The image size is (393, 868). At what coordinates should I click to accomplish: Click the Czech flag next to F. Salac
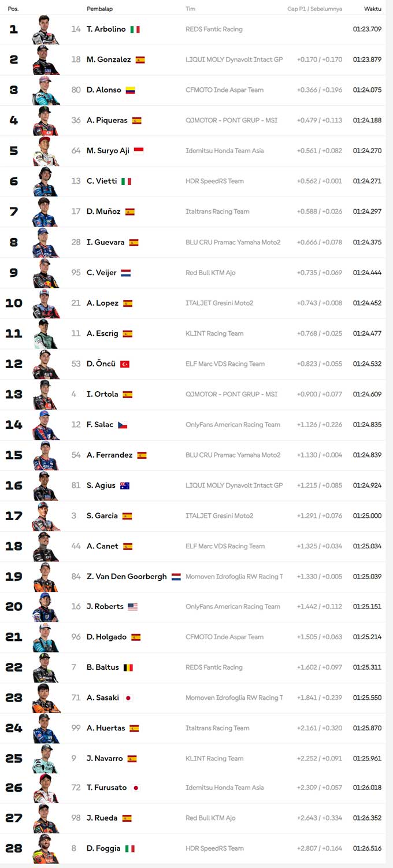(x=123, y=425)
